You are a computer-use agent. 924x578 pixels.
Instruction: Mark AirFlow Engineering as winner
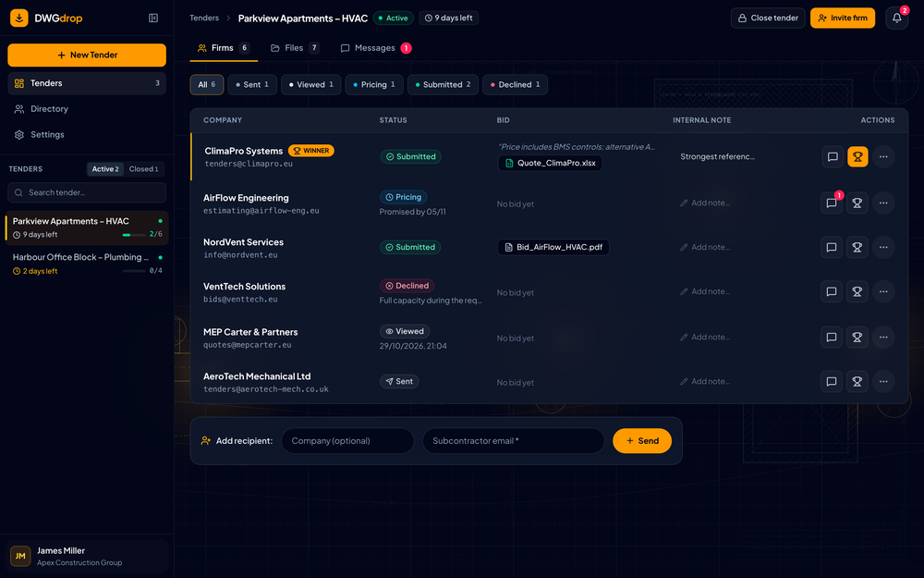tap(857, 203)
